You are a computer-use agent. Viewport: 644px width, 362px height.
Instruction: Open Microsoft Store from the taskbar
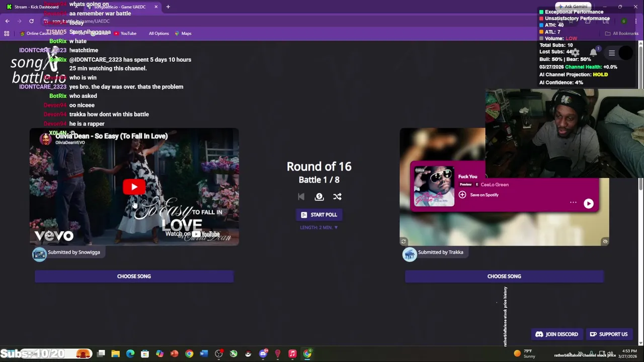click(145, 354)
